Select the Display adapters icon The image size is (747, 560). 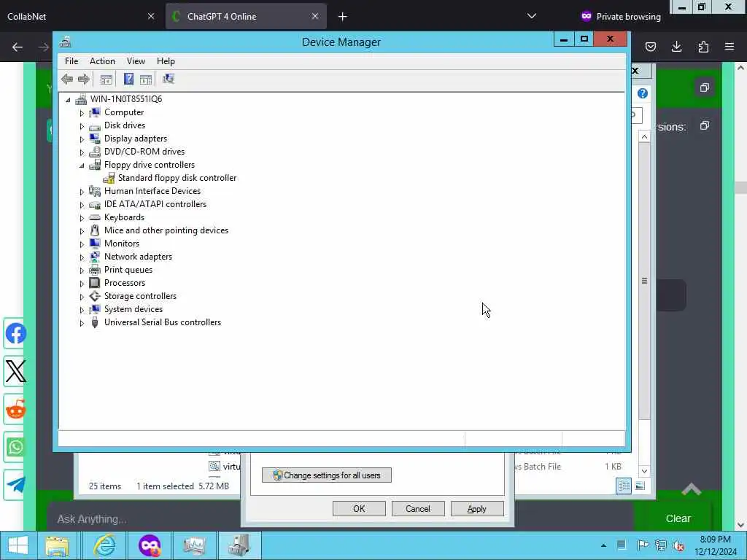[95, 139]
